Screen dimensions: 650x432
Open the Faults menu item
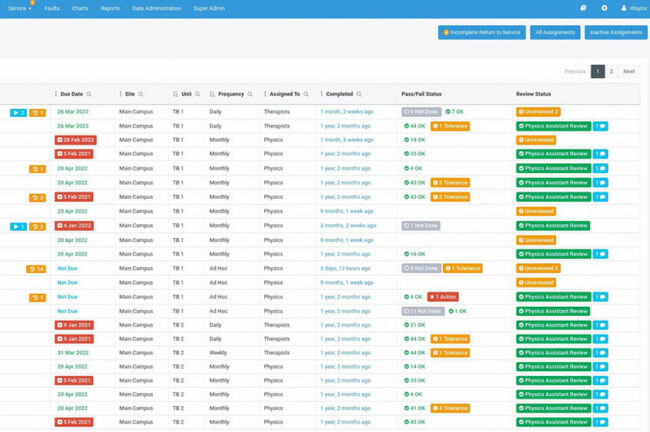coord(52,8)
